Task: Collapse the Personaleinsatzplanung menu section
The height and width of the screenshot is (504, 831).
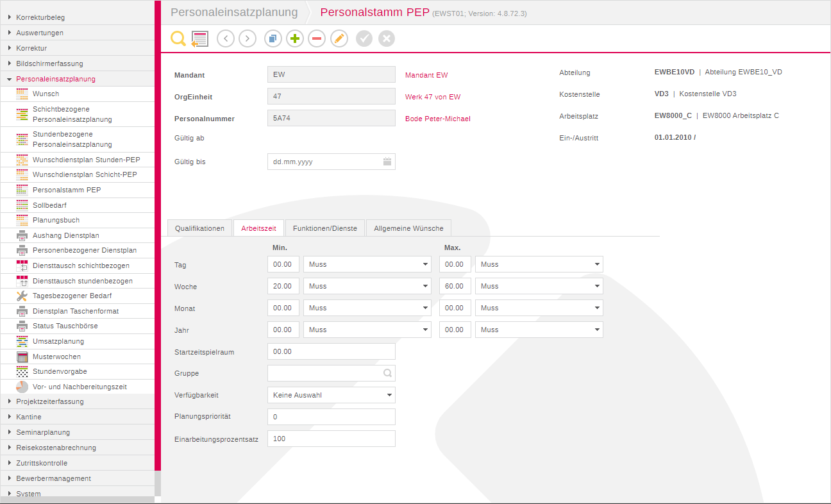Action: coord(55,79)
